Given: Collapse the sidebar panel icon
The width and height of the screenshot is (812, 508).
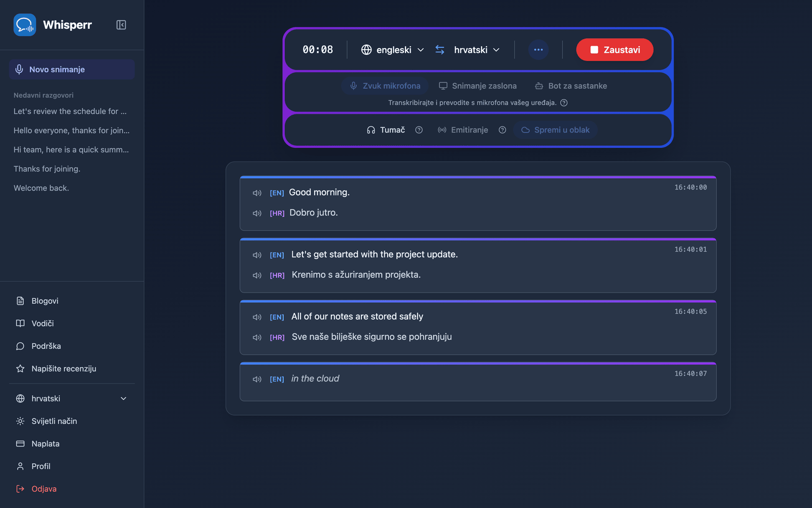Looking at the screenshot, I should pyautogui.click(x=121, y=25).
